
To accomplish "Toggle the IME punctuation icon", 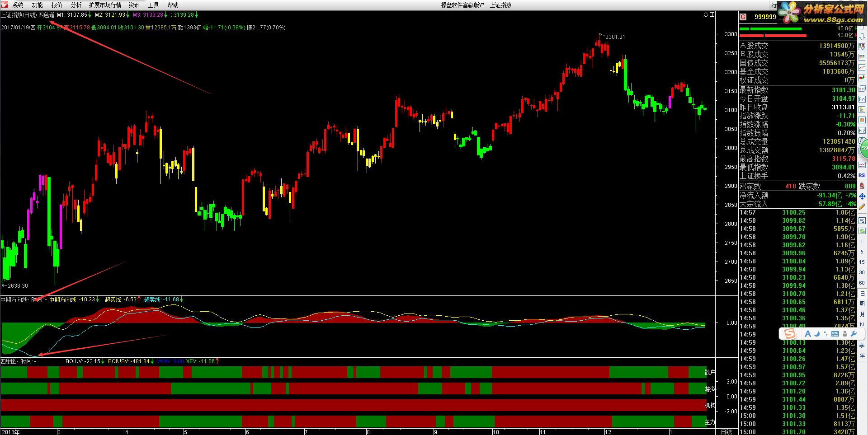I will click(826, 334).
